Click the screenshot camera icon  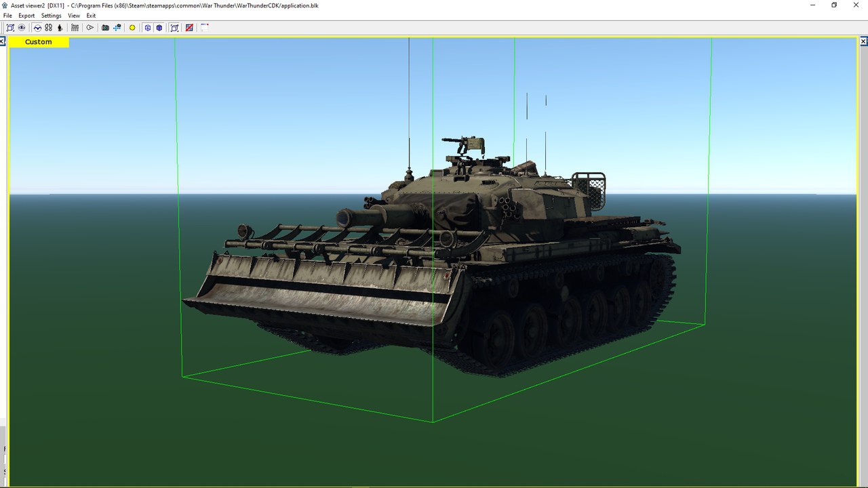105,28
